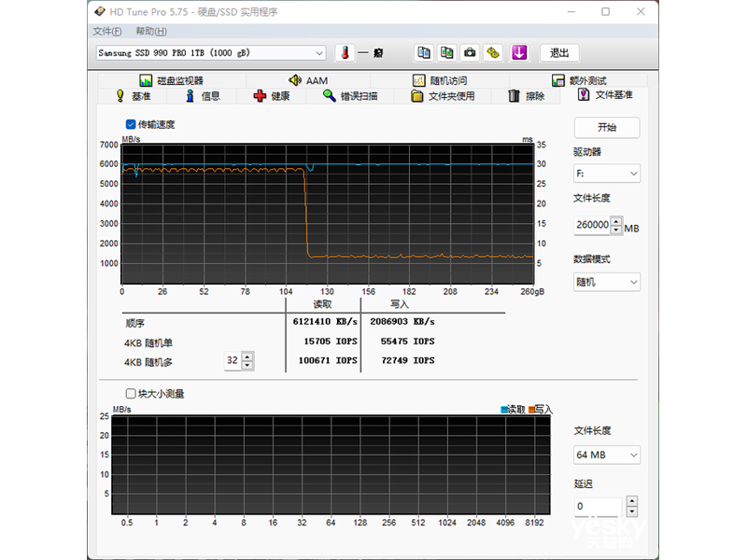The height and width of the screenshot is (560, 747).
Task: Click the 顺序 sequential row label
Action: tap(134, 323)
